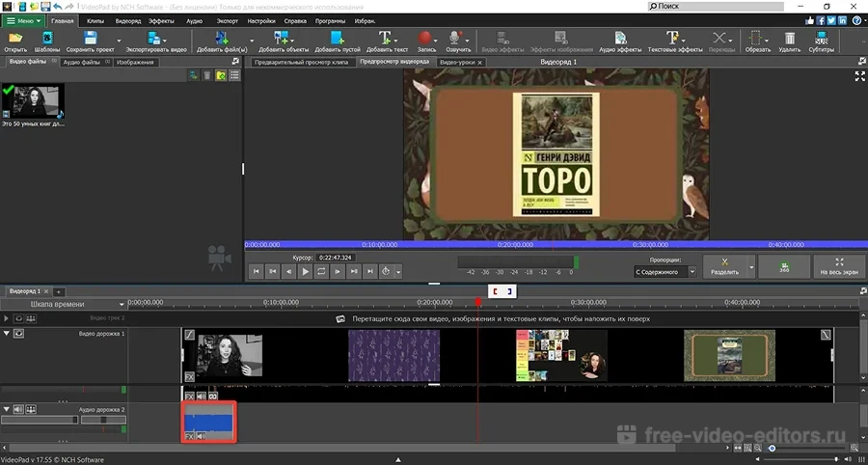
Task: Toggle the group icon on Аудио дорожка 2
Action: [x=31, y=409]
